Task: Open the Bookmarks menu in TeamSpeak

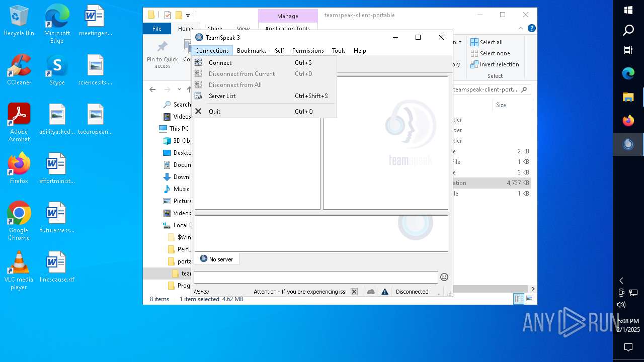Action: click(x=252, y=51)
